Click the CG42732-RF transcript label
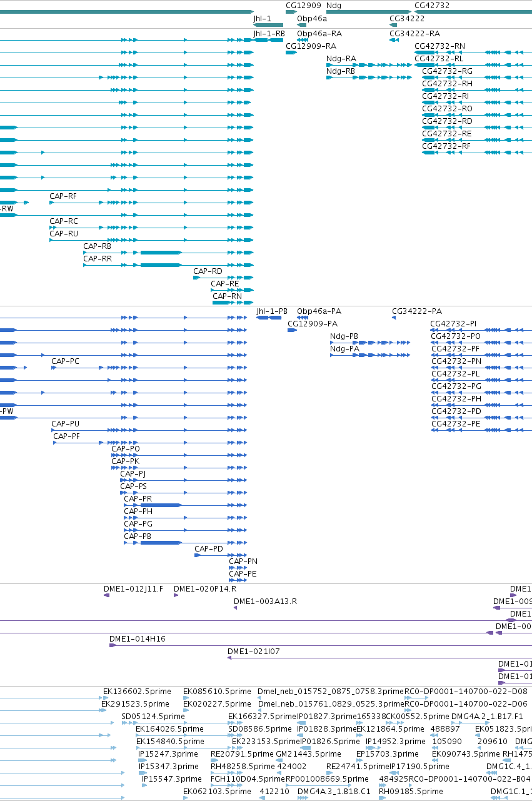 446,146
